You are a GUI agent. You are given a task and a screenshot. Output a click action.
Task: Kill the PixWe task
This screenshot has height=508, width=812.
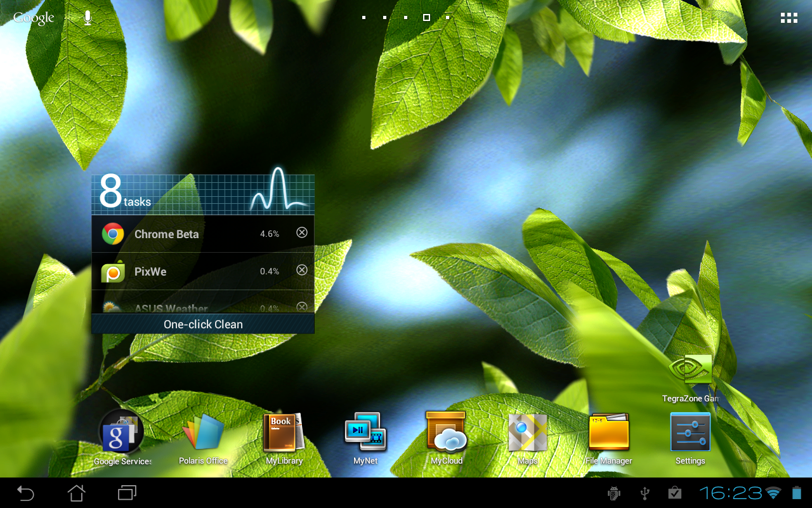click(x=302, y=270)
